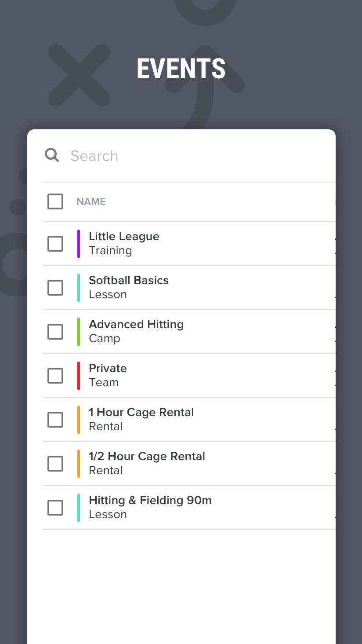Toggle the select-all checkbox beside NAME
Screen dimensions: 362x644
click(55, 201)
